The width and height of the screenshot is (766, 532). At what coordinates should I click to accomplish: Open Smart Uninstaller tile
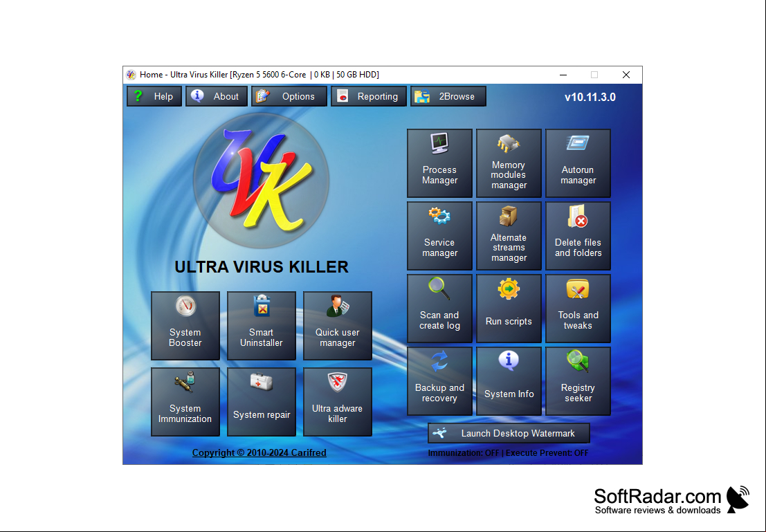pyautogui.click(x=262, y=326)
